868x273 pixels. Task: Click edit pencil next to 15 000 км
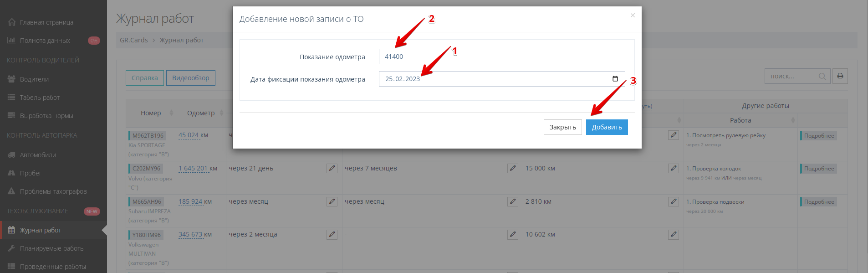click(674, 169)
